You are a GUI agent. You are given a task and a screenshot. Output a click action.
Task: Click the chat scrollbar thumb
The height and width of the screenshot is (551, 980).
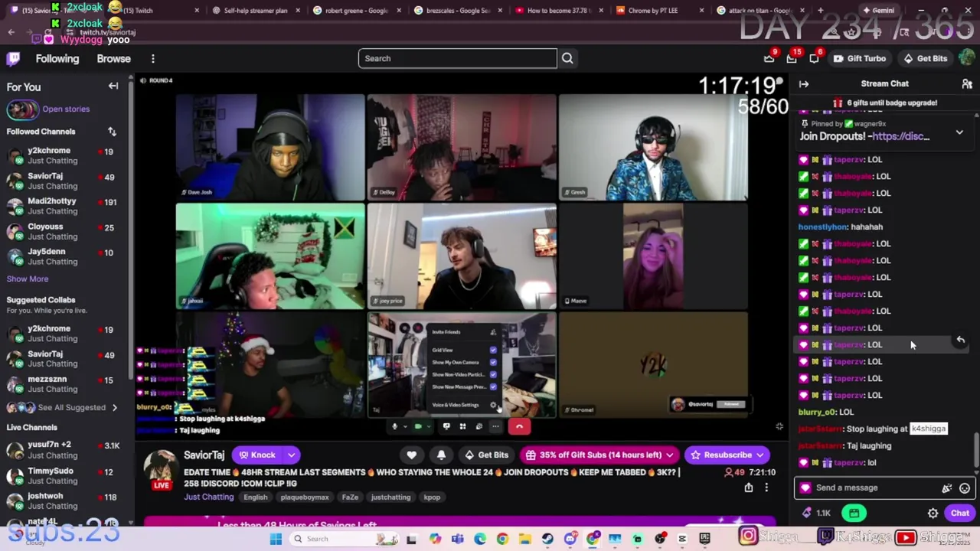point(975,450)
